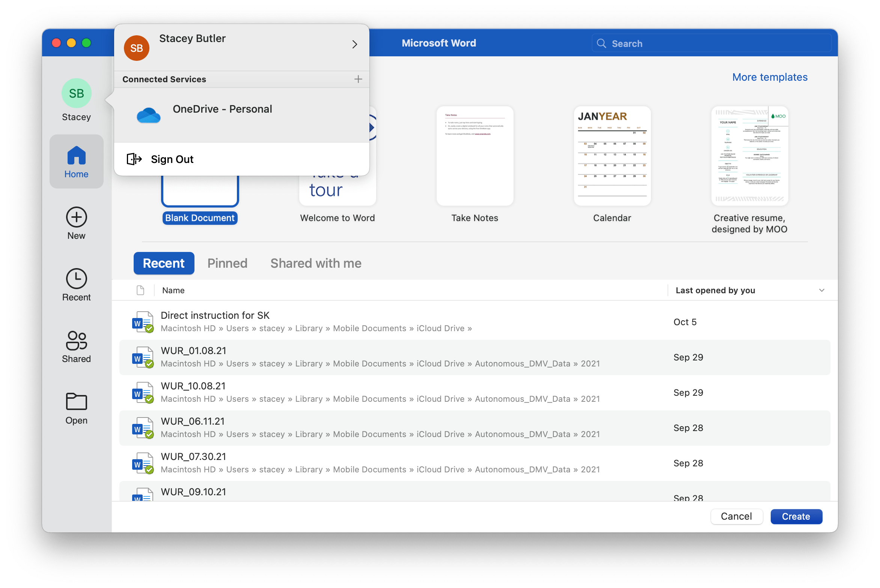
Task: Click the Sign Out door icon
Action: pos(134,159)
